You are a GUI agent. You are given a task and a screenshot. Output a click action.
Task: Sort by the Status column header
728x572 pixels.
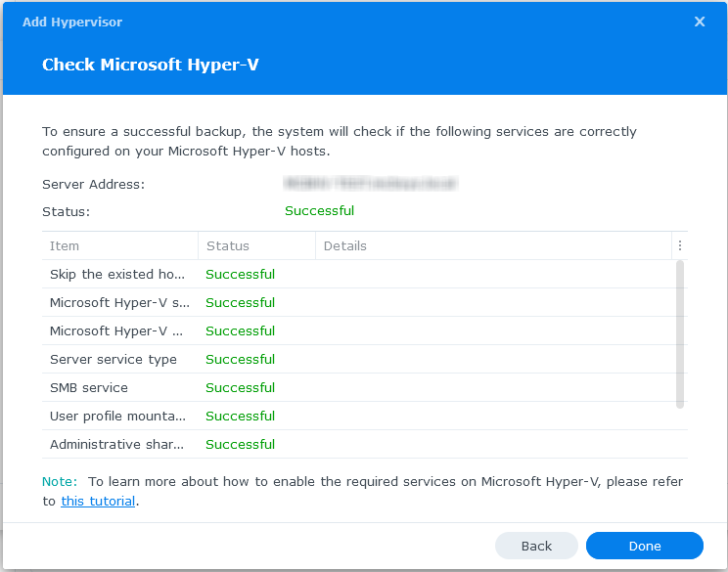coord(256,245)
